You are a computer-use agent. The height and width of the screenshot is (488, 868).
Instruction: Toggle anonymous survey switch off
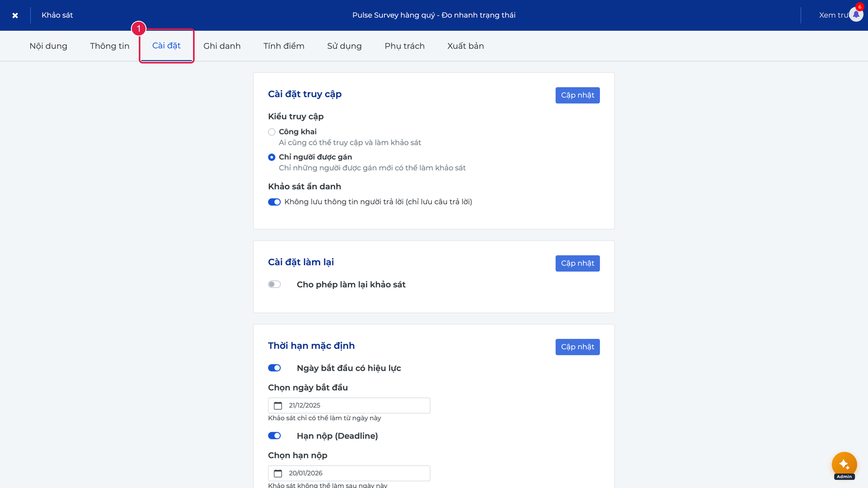pos(275,202)
